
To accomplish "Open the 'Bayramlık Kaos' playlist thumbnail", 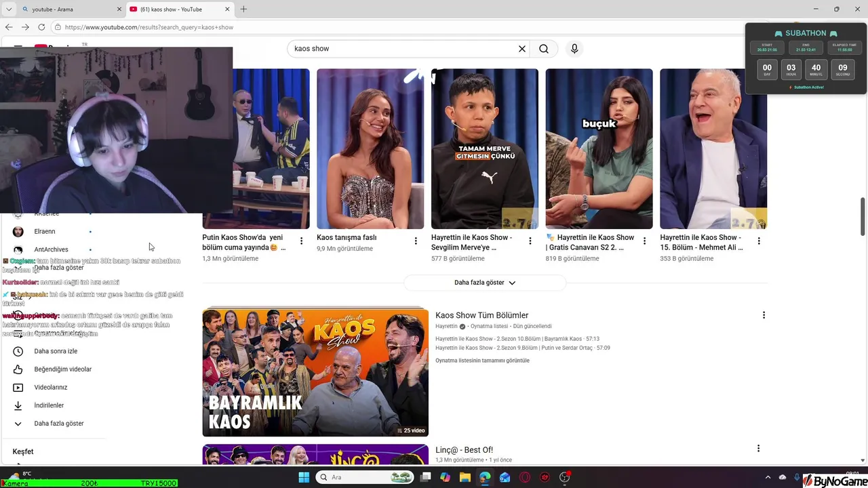I will pyautogui.click(x=315, y=373).
